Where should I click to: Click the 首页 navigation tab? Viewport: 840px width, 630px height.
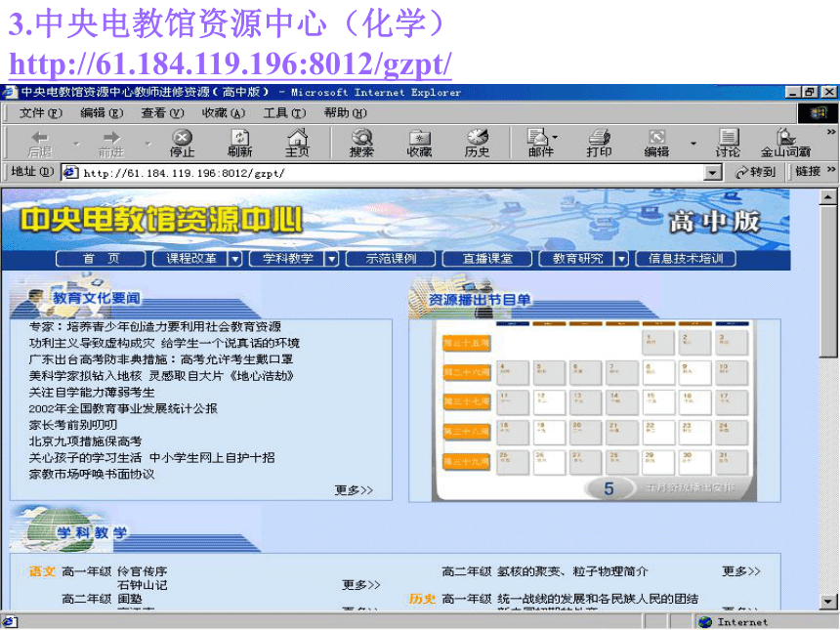[101, 259]
